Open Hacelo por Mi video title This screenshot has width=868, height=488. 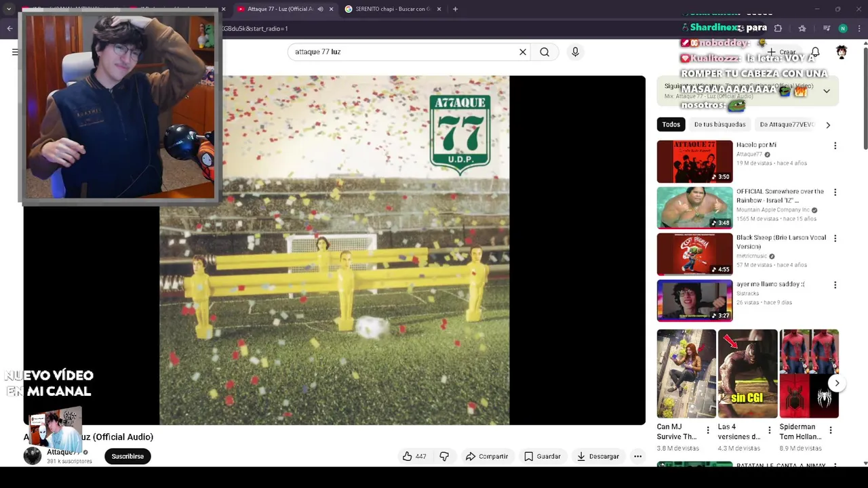coord(756,145)
